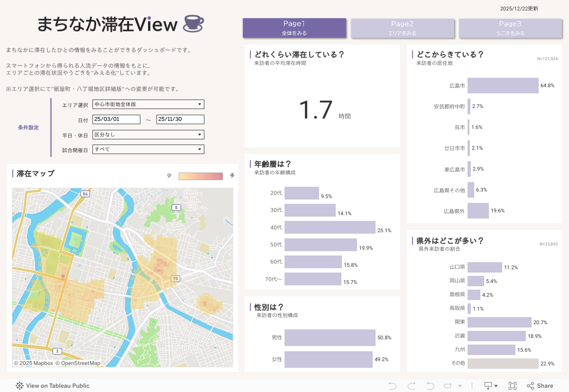Enter full screen mode

[513, 386]
